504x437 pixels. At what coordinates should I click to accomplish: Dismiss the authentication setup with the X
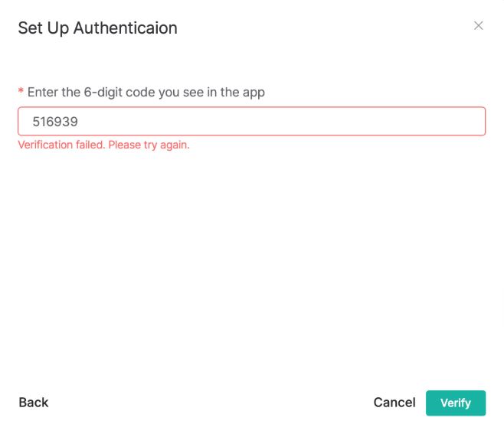(x=478, y=26)
